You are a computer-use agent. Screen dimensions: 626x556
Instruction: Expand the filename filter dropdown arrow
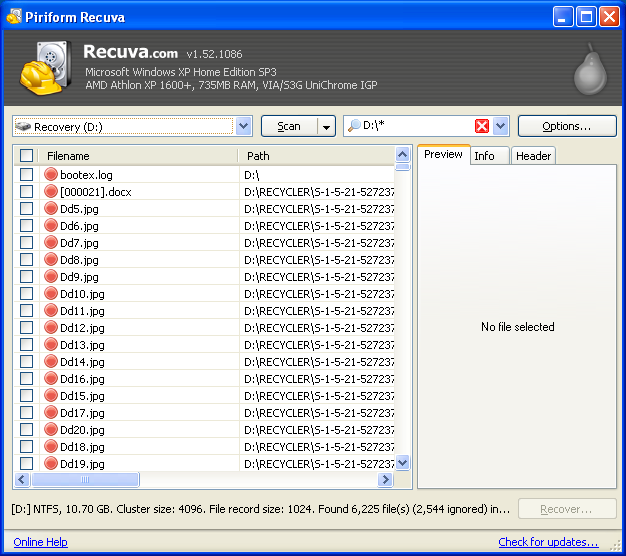(501, 126)
